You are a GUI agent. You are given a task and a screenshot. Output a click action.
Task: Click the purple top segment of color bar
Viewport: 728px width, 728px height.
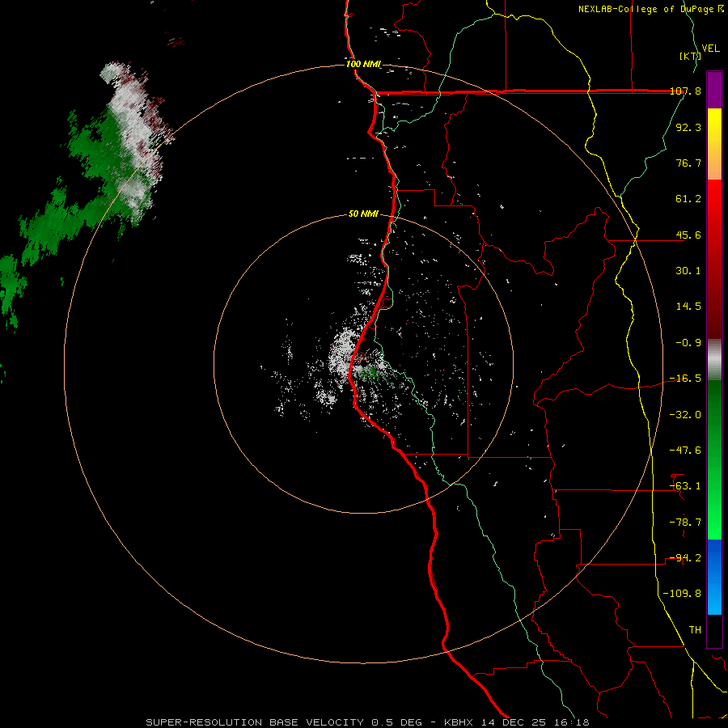pos(714,90)
